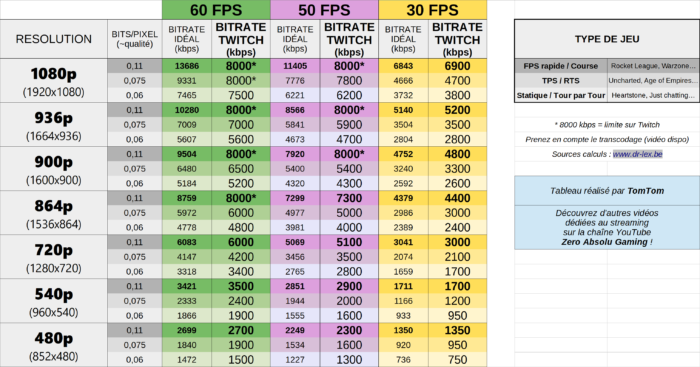This screenshot has width=700, height=367.
Task: Click the 6500 Twitch bitrate cell
Action: point(241,169)
